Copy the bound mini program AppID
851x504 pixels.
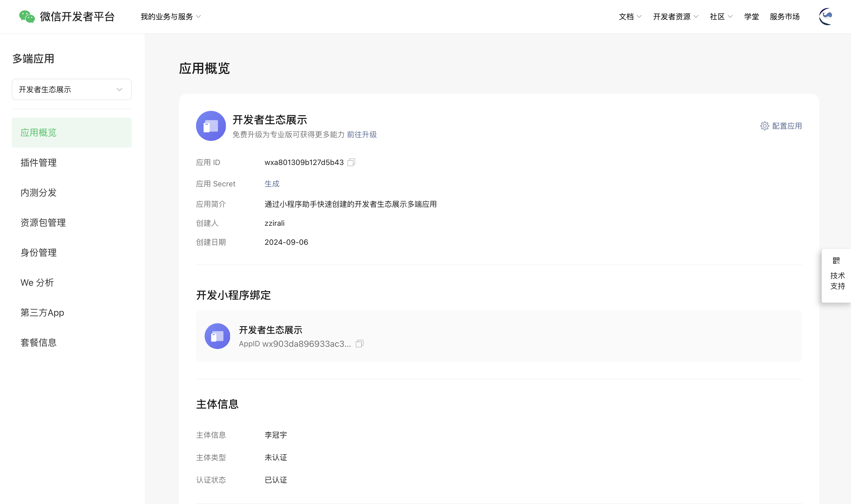point(359,344)
